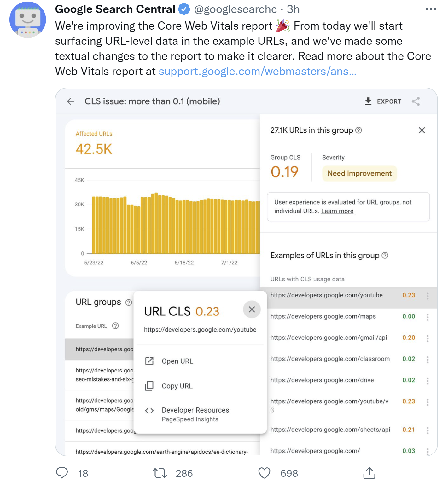Image resolution: width=448 pixels, height=485 pixels.
Task: Open the kebab menu beside developers.google.com/youtube
Action: (x=428, y=295)
